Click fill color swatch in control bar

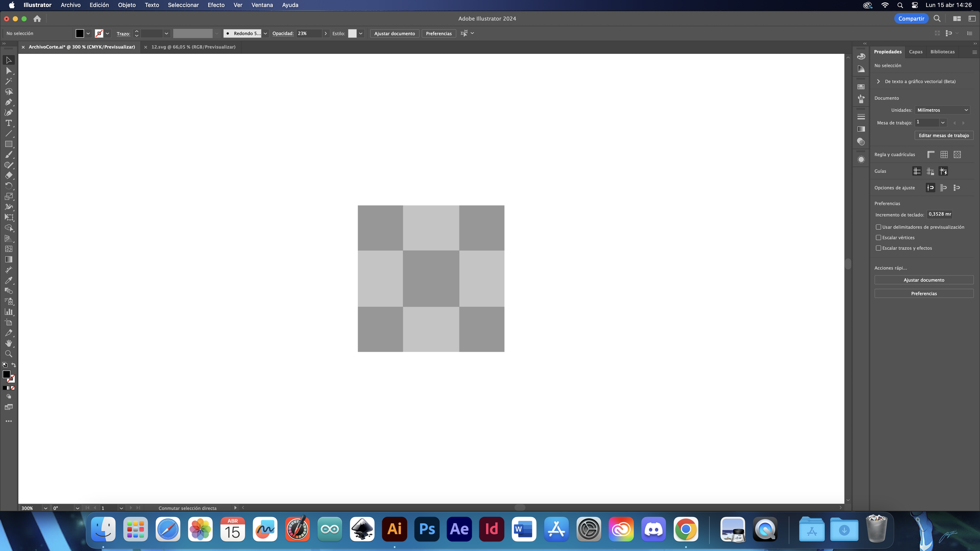[x=80, y=33]
